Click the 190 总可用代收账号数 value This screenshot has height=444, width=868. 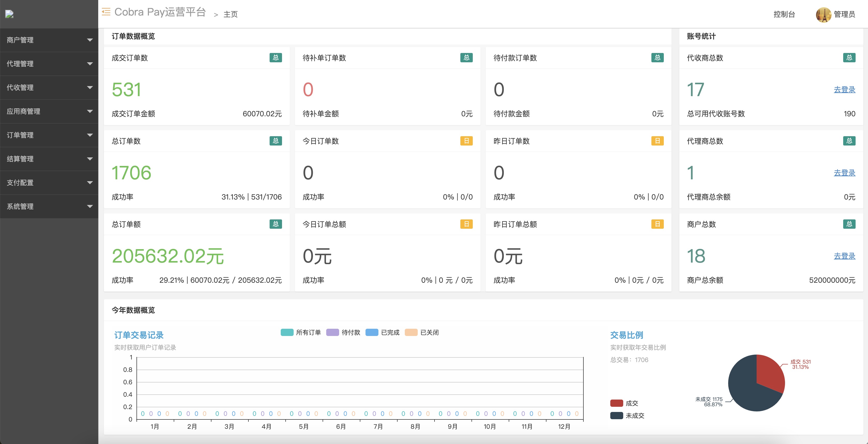click(x=849, y=114)
